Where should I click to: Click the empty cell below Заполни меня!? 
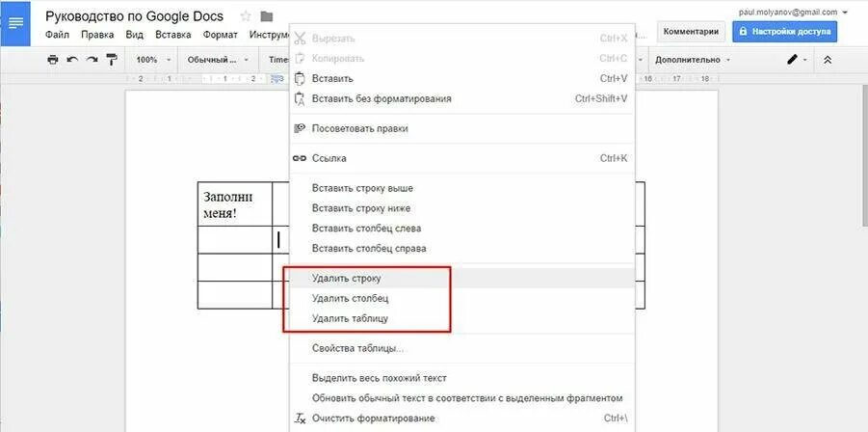pos(235,240)
